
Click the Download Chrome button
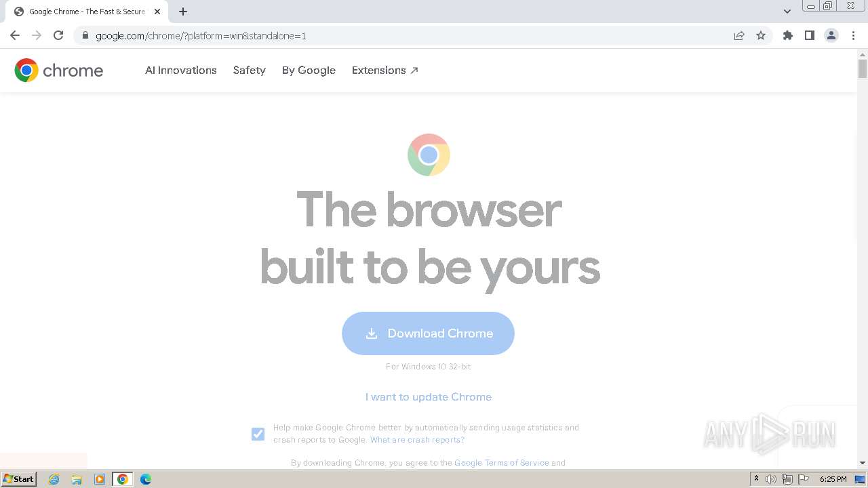(428, 333)
